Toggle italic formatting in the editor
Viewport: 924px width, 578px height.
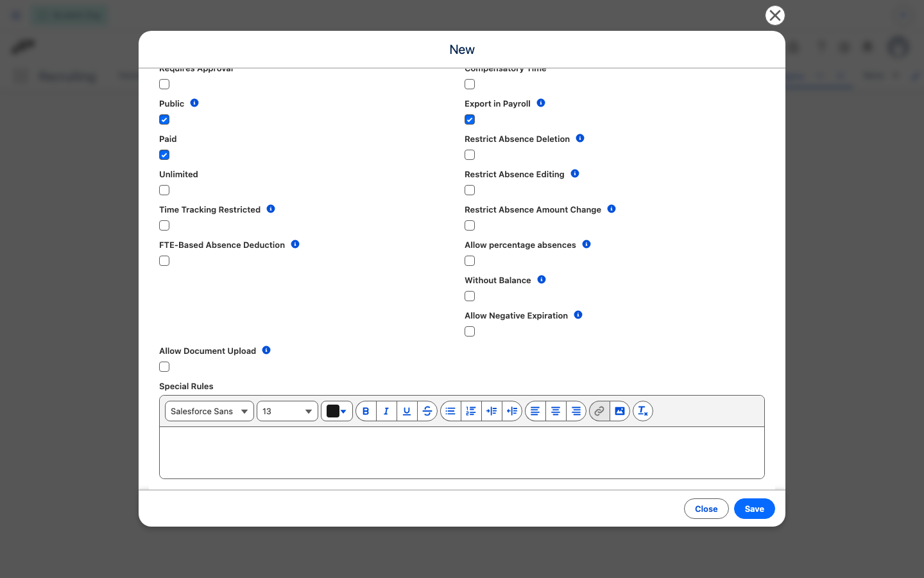(386, 411)
